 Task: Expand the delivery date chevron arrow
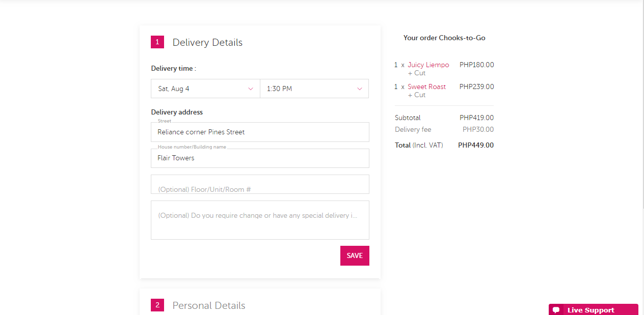tap(251, 89)
